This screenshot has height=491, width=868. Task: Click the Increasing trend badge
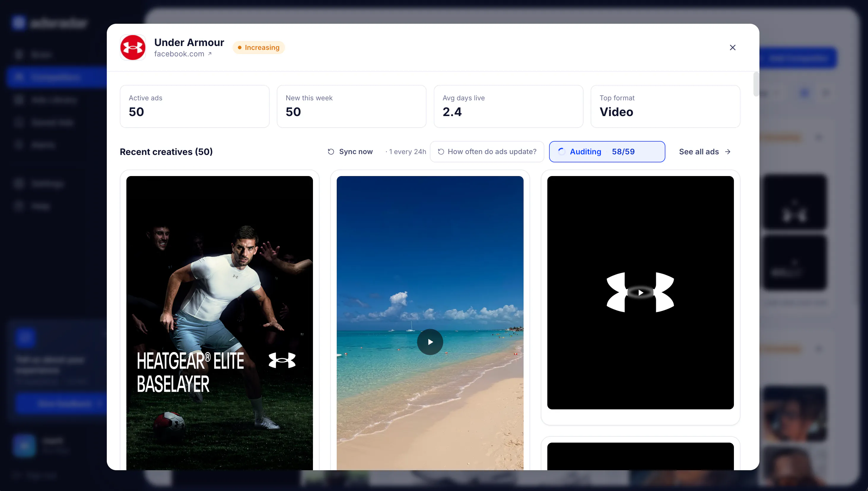pos(259,47)
